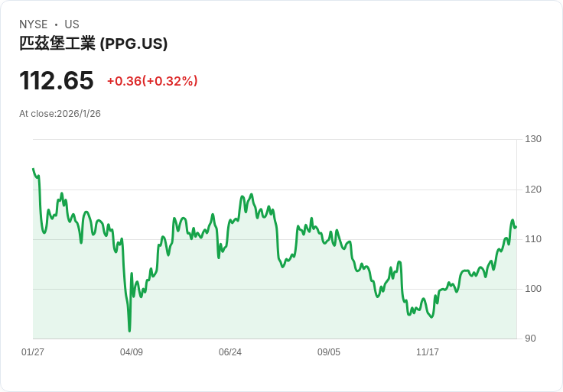Viewport: 563px width, 392px height.
Task: Click the chart's lowest dip near 04/09
Action: [x=129, y=330]
